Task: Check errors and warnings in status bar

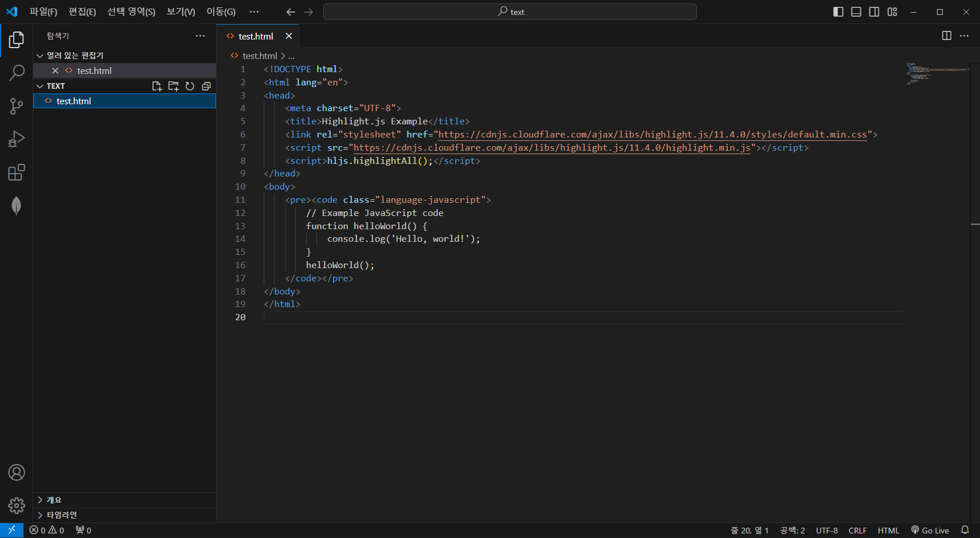Action: (x=47, y=530)
